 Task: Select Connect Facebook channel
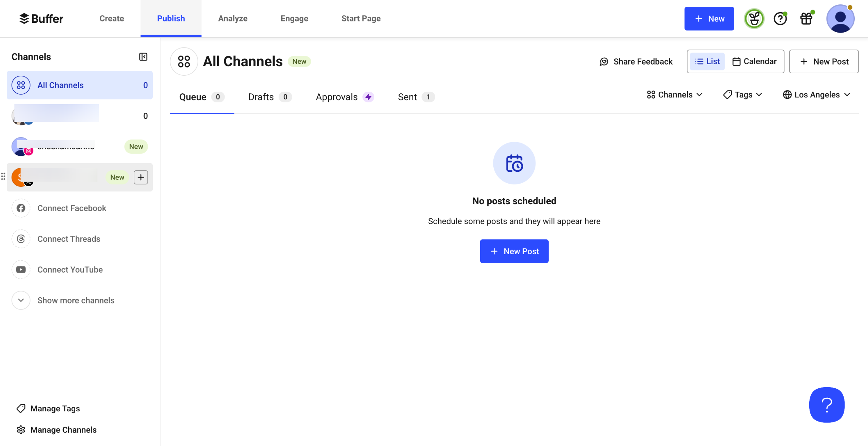pyautogui.click(x=72, y=208)
